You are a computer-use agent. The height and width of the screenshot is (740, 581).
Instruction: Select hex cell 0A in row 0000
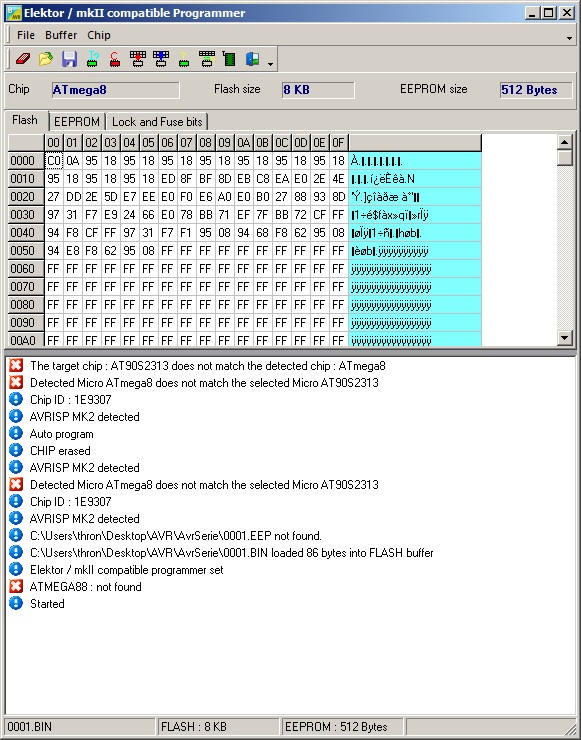[73, 161]
